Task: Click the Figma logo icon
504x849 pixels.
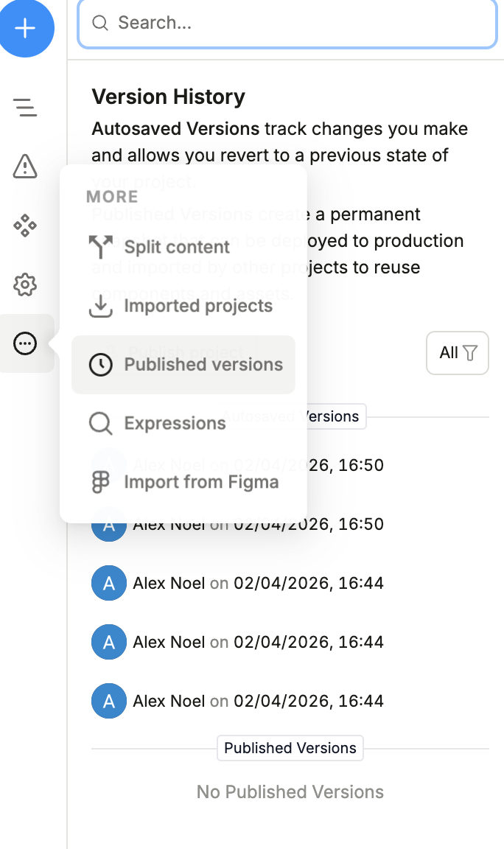Action: coord(100,483)
